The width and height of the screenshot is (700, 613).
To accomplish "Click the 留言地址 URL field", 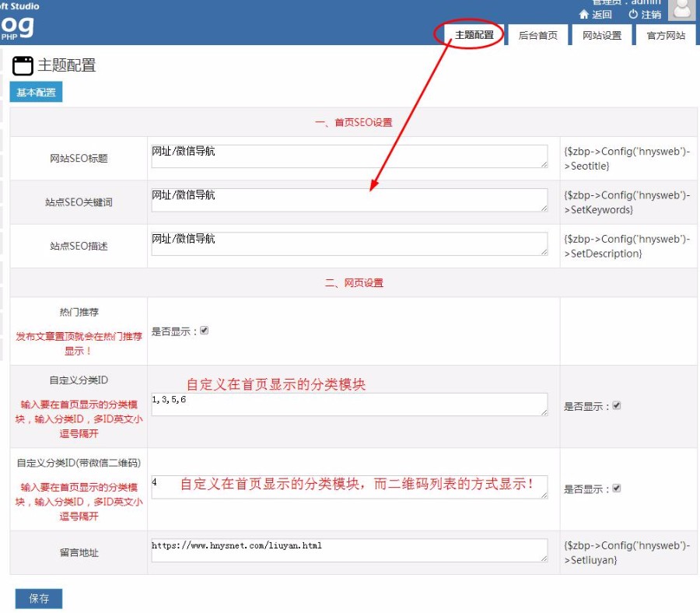I will 349,551.
